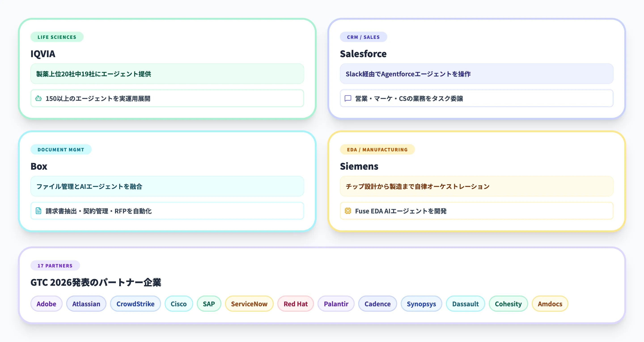
Task: Select the LIFE SCIENCES category badge
Action: click(x=57, y=37)
